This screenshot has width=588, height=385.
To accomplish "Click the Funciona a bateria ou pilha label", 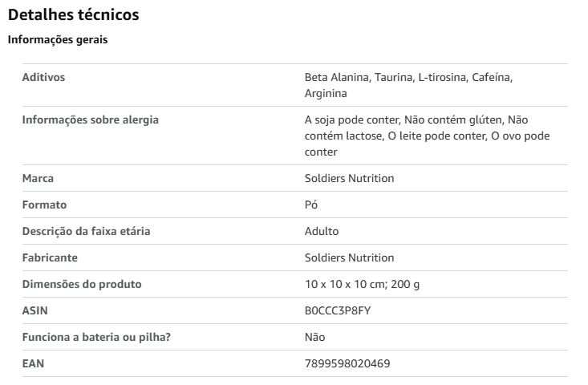I will pos(96,338).
